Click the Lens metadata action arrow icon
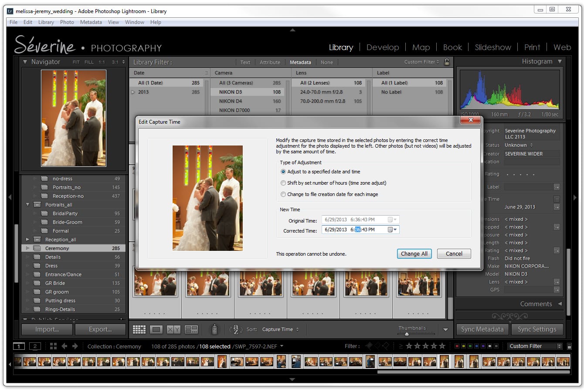Screen dimensions: 584x392 pyautogui.click(x=558, y=282)
